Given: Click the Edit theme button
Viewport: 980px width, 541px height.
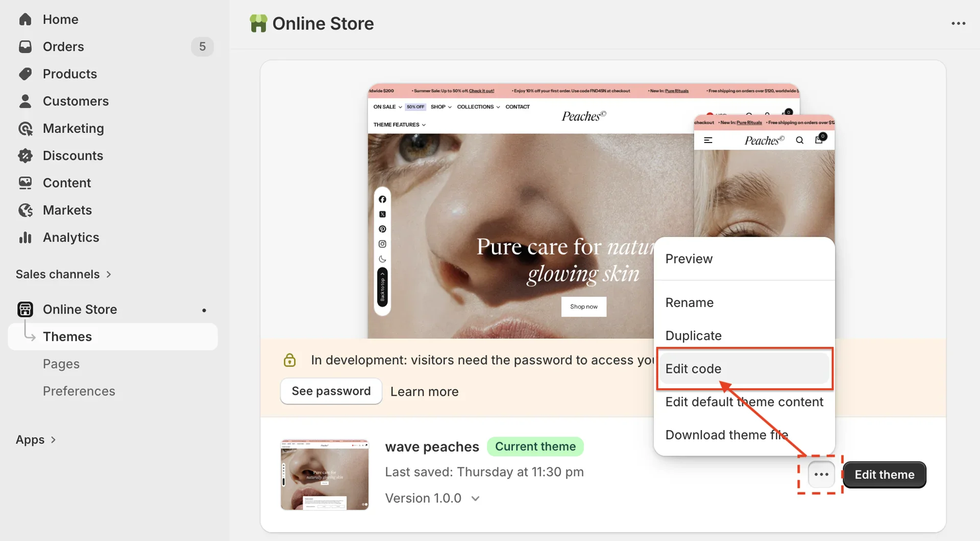Looking at the screenshot, I should [885, 475].
